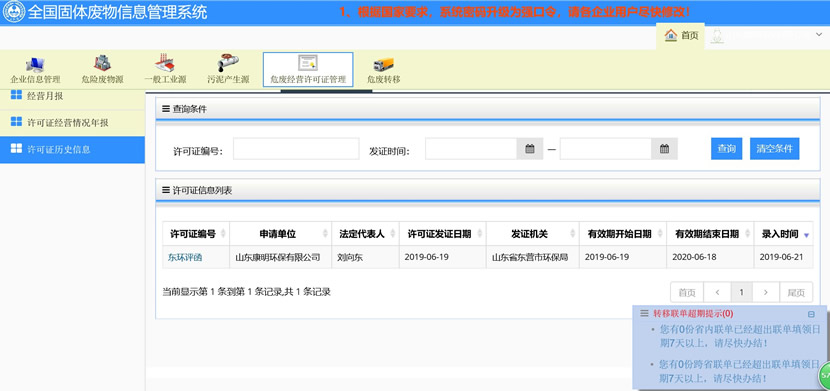Image resolution: width=830 pixels, height=391 pixels.
Task: Click the 首页 home icon
Action: pos(671,35)
